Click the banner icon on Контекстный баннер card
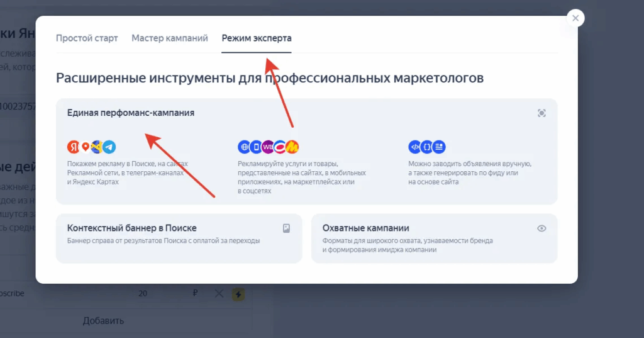The height and width of the screenshot is (338, 644). 287,228
